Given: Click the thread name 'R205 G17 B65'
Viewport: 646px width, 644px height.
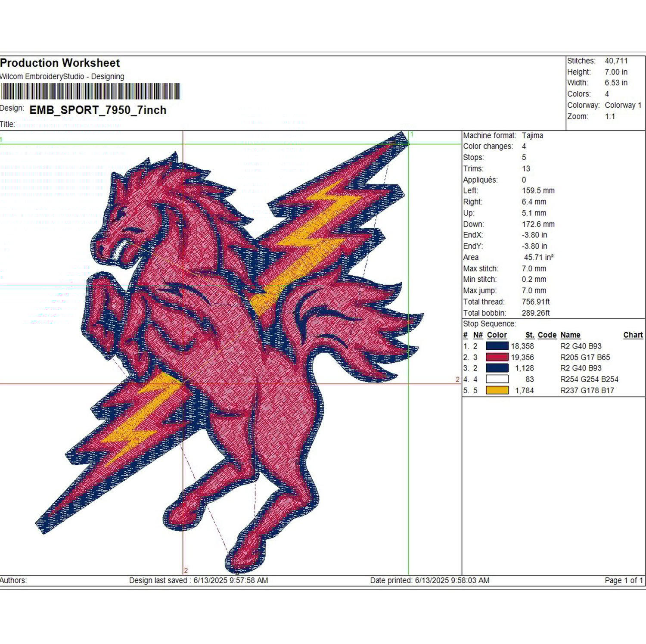Looking at the screenshot, I should point(585,357).
